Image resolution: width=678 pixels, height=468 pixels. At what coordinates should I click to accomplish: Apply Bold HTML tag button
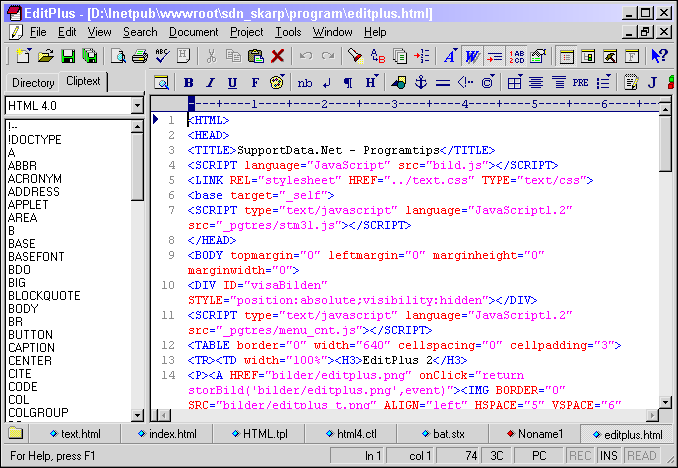pyautogui.click(x=188, y=82)
